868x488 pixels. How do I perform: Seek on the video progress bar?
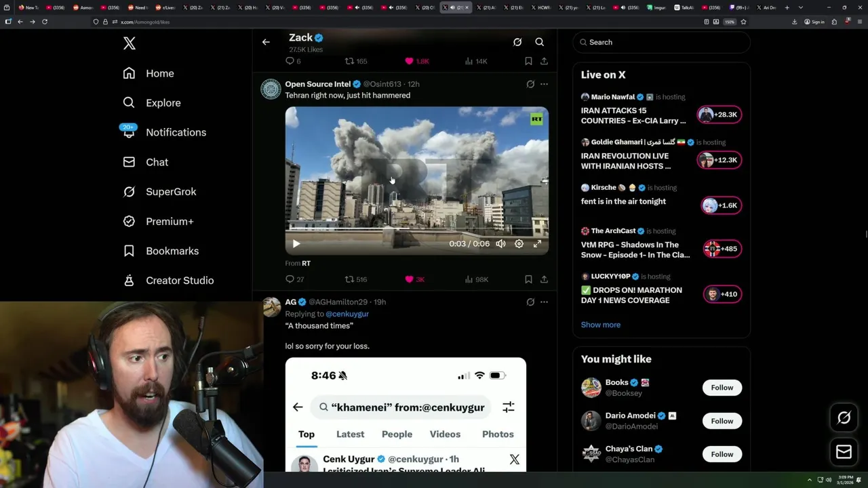pyautogui.click(x=416, y=229)
